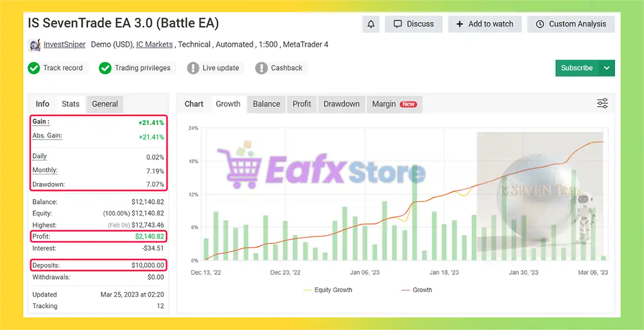
Task: Open Discuss
Action: 414,24
